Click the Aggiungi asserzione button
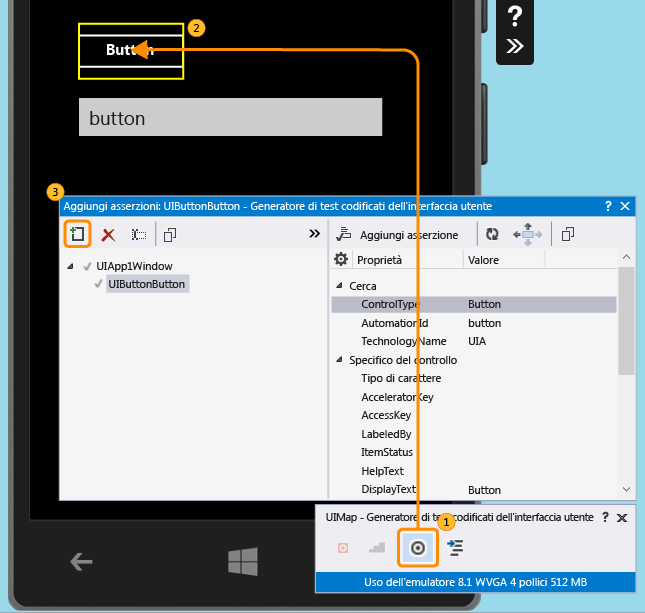 [x=397, y=235]
